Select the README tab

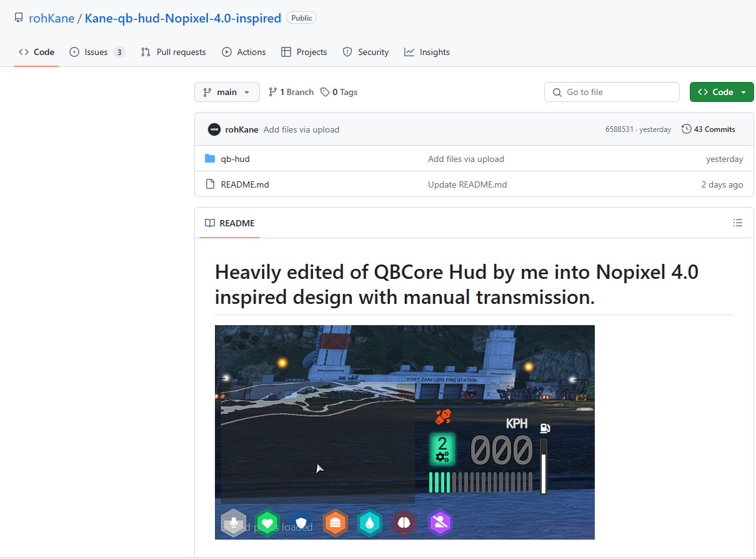(x=230, y=223)
